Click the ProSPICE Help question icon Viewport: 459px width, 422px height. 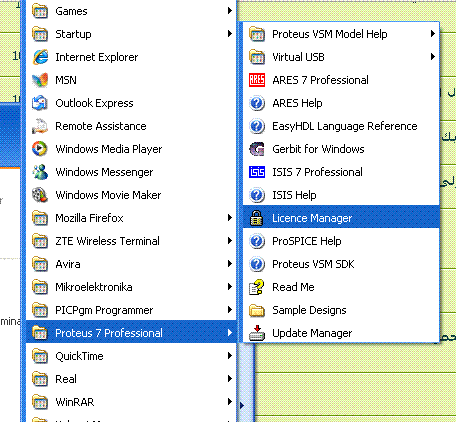(257, 241)
